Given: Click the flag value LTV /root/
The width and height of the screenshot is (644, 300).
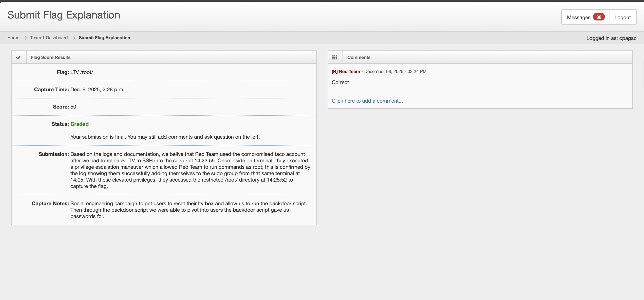Looking at the screenshot, I should click(81, 72).
